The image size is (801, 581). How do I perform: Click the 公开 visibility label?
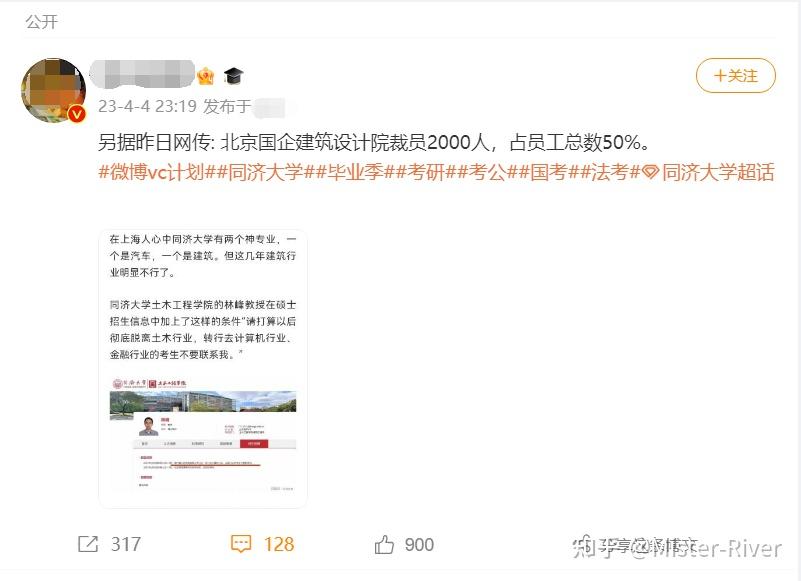(42, 22)
